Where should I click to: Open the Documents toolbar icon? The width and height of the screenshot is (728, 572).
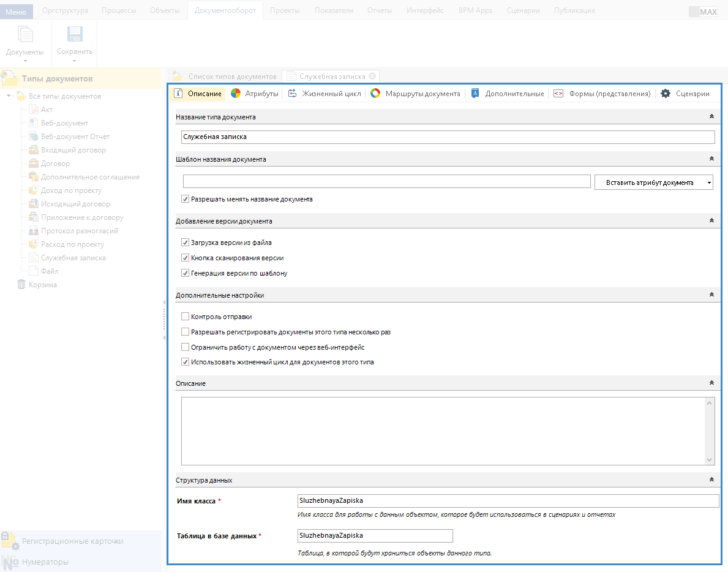point(25,35)
